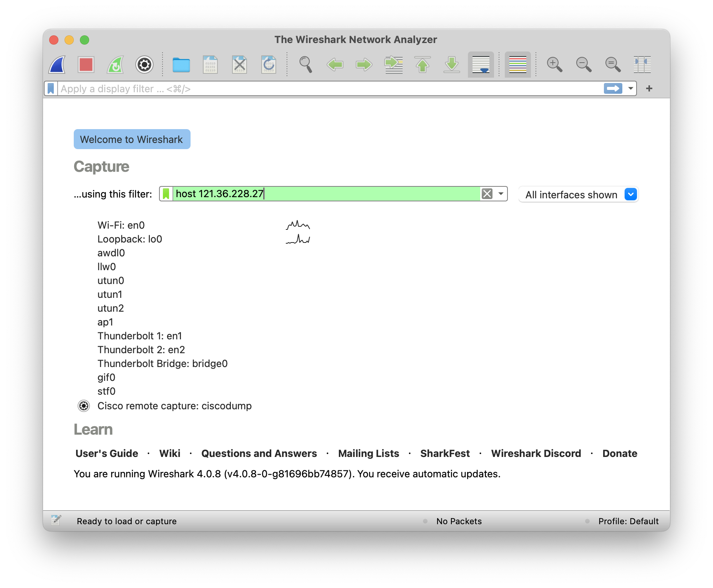
Task: Apply the display filter with the arrow
Action: click(613, 89)
